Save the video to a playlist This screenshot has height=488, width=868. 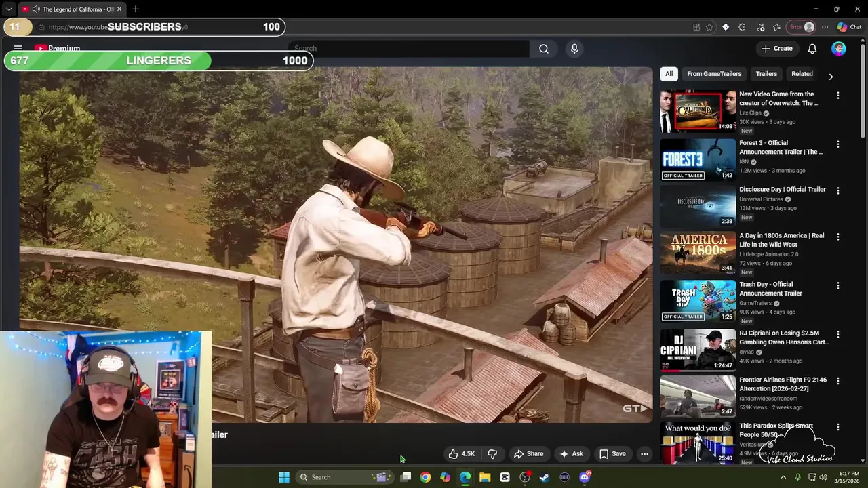[x=612, y=454]
